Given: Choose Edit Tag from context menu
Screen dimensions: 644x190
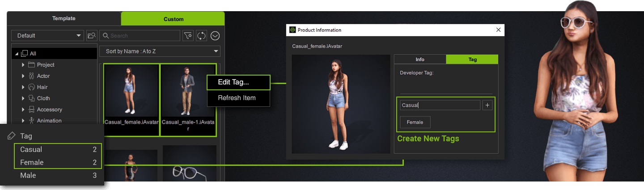Looking at the screenshot, I should coord(238,82).
